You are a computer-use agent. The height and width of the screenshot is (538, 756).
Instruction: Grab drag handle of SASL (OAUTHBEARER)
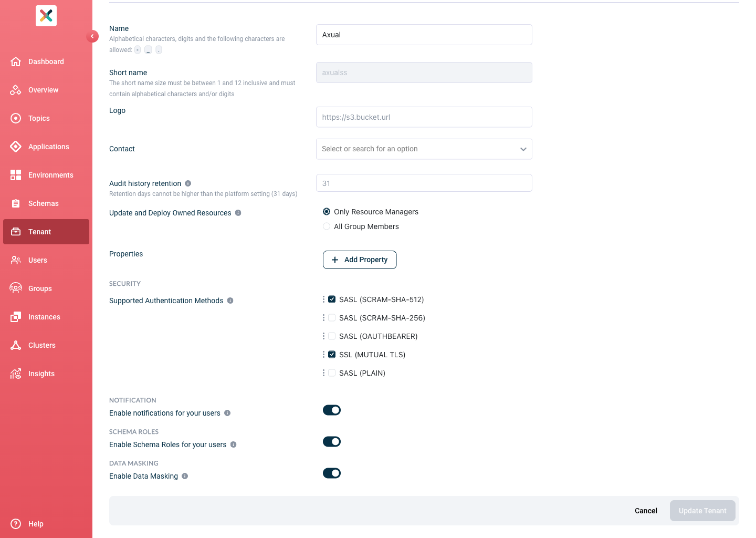tap(323, 336)
